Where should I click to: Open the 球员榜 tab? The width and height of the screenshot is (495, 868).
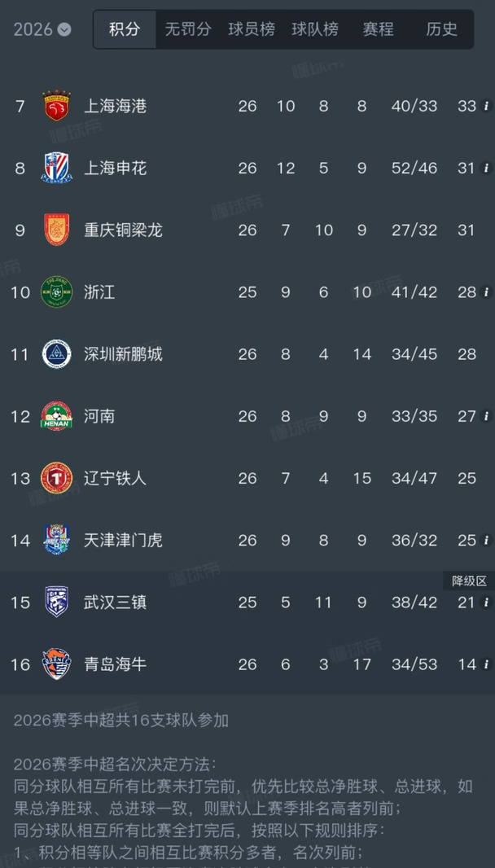point(252,29)
